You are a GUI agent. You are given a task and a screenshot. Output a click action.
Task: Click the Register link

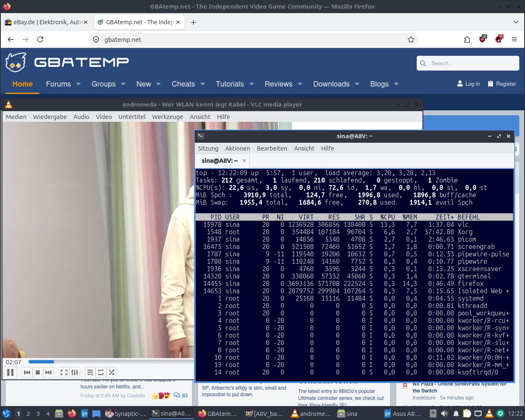pyautogui.click(x=502, y=84)
